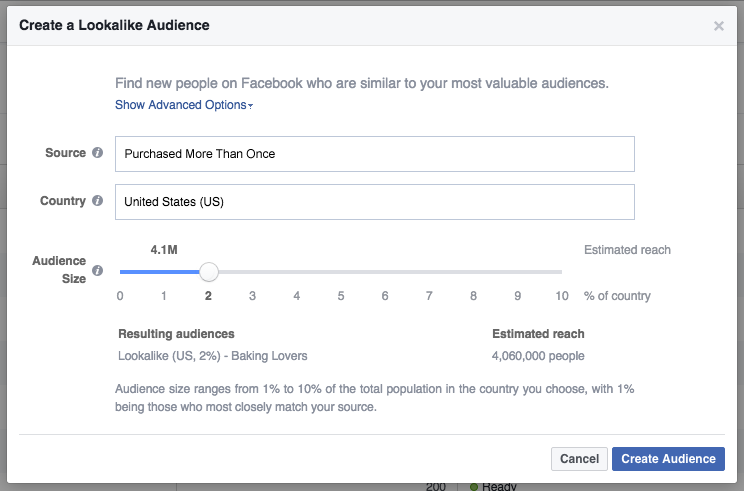Screen dimensions: 744x491
Task: Click the Create Audience button
Action: pos(668,459)
